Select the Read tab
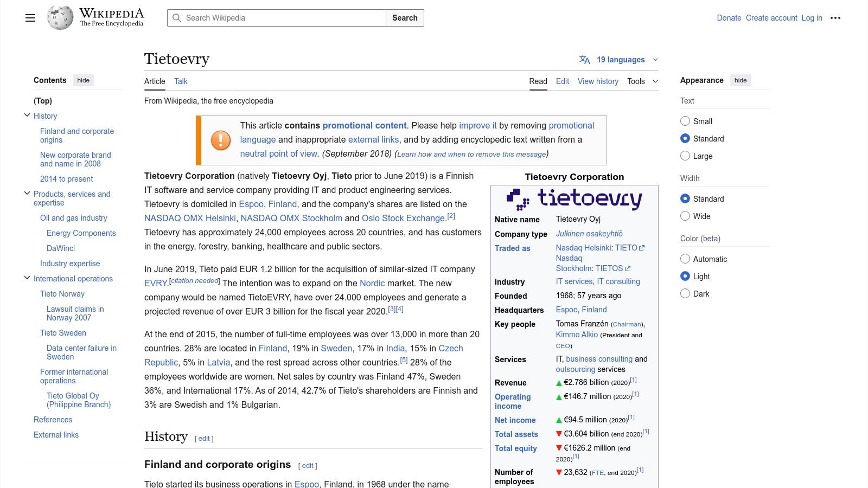 tap(538, 81)
